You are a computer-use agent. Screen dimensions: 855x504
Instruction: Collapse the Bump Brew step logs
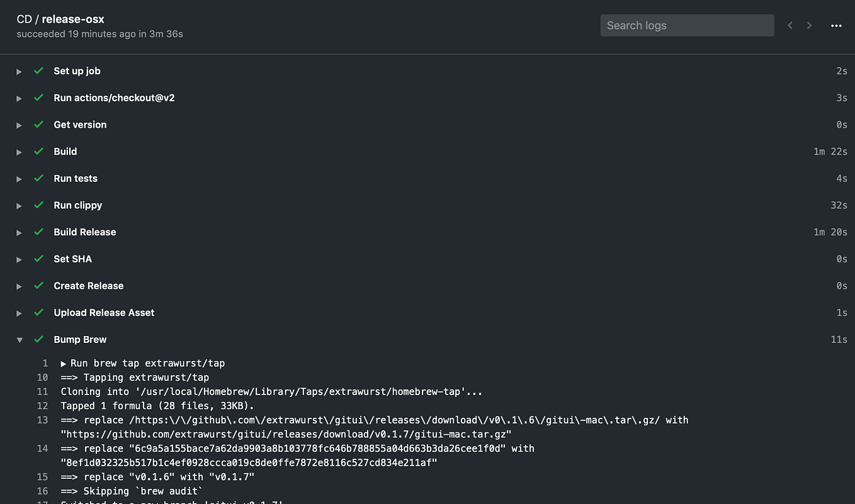click(x=19, y=339)
